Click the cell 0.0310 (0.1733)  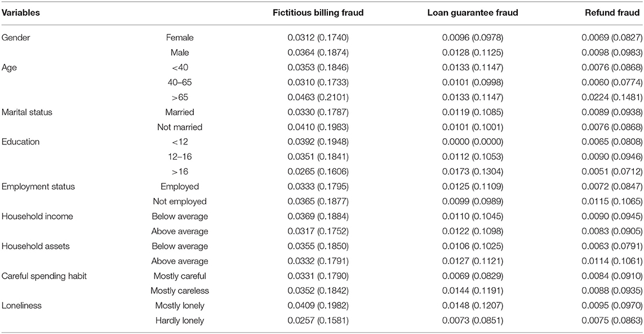pos(318,82)
